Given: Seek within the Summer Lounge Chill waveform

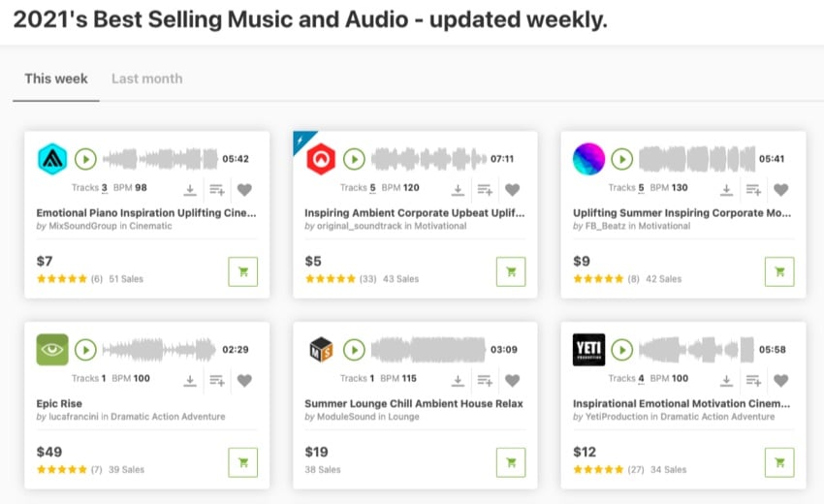Looking at the screenshot, I should (x=427, y=349).
